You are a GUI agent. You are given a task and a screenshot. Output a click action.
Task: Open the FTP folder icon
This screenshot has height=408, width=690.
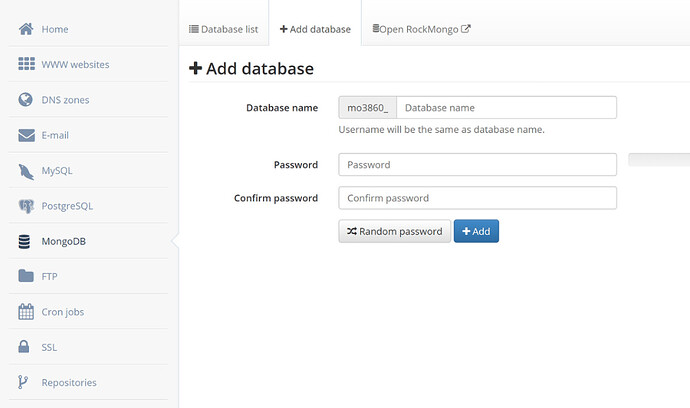click(x=26, y=276)
